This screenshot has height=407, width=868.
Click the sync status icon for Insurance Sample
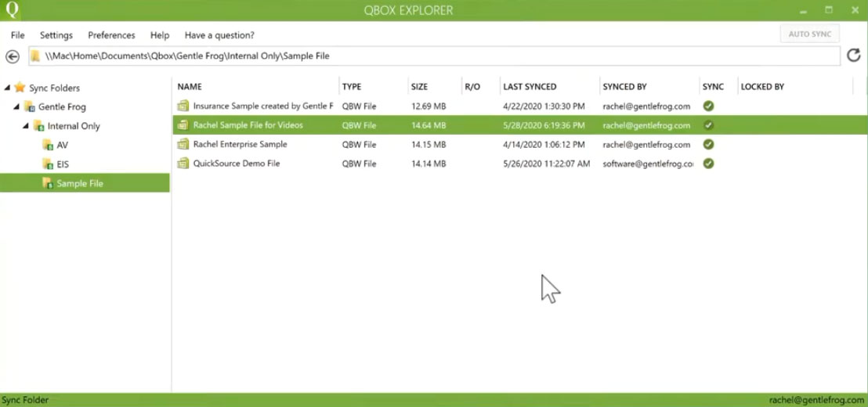[x=708, y=106]
